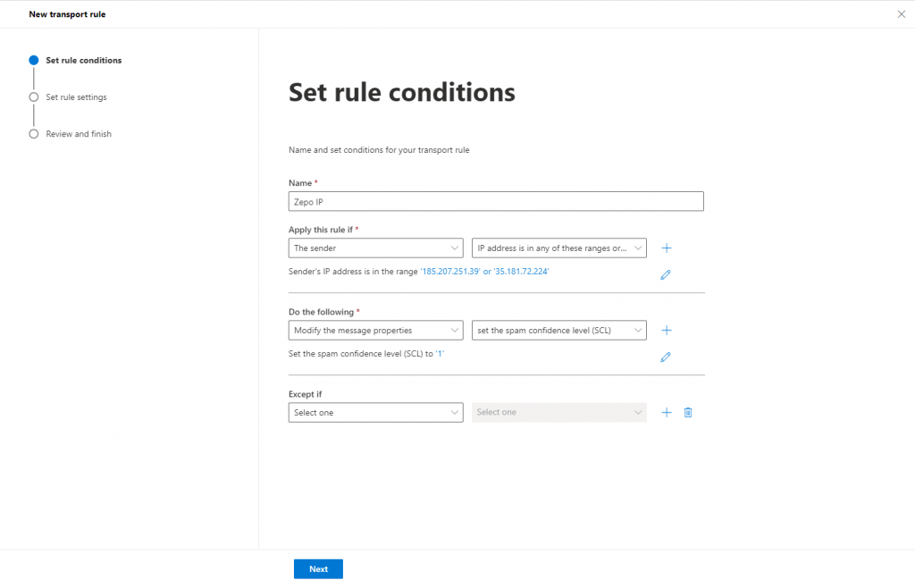
Task: Jump to the 'Review and finish' step
Action: tap(79, 134)
